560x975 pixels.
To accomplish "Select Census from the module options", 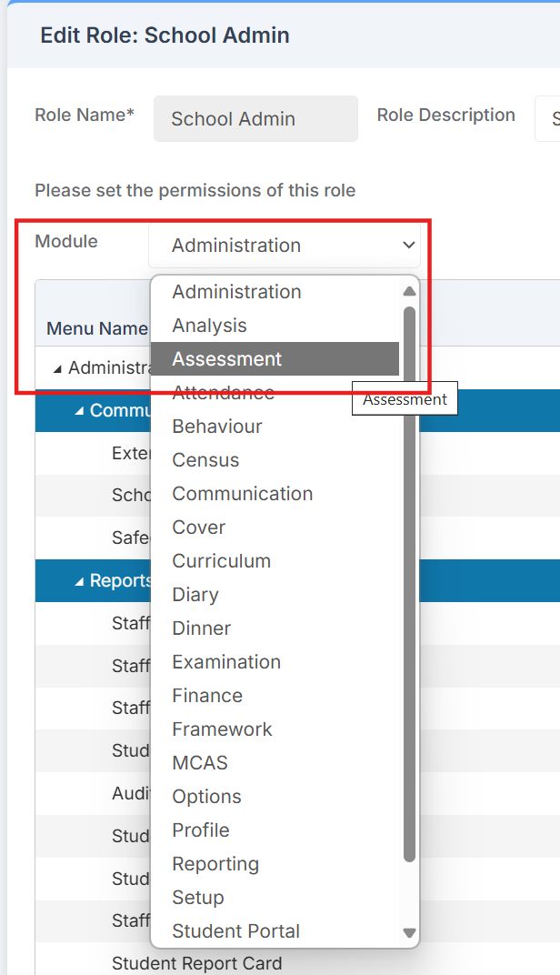I will [205, 460].
